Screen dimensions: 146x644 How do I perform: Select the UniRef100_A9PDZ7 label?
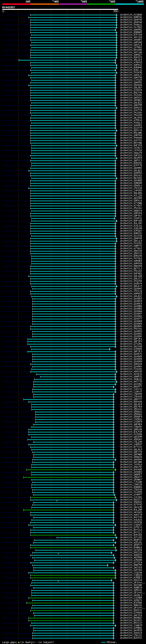click(131, 55)
